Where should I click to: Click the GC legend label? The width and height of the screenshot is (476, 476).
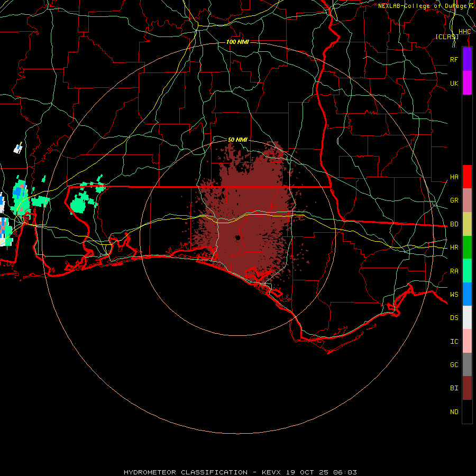click(x=454, y=365)
